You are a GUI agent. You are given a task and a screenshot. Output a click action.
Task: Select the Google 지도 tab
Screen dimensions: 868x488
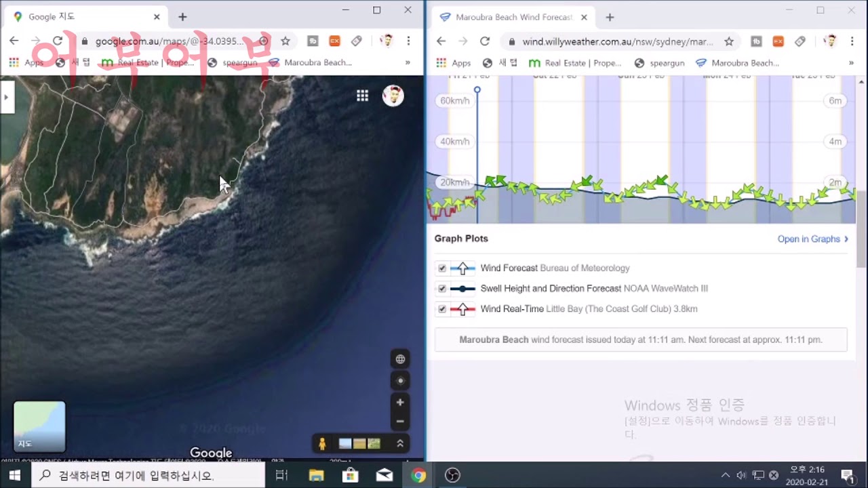pyautogui.click(x=87, y=17)
